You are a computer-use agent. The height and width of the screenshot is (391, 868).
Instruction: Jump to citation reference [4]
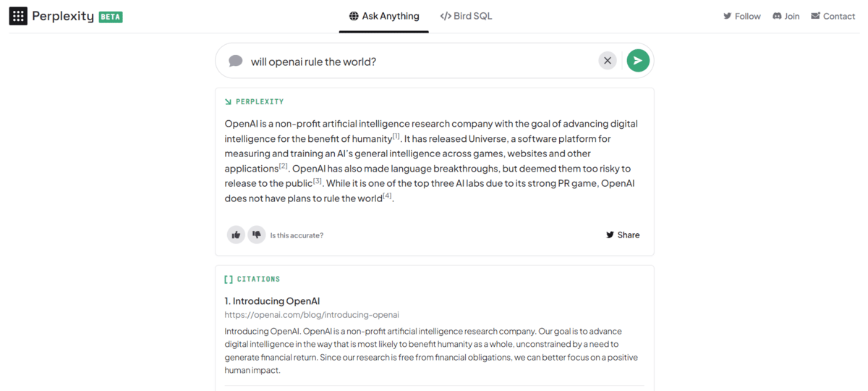point(387,196)
